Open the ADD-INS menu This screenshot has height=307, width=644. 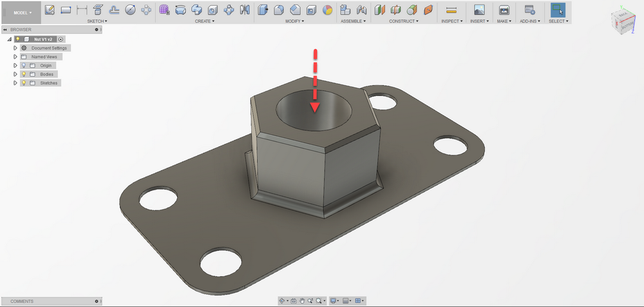[530, 21]
